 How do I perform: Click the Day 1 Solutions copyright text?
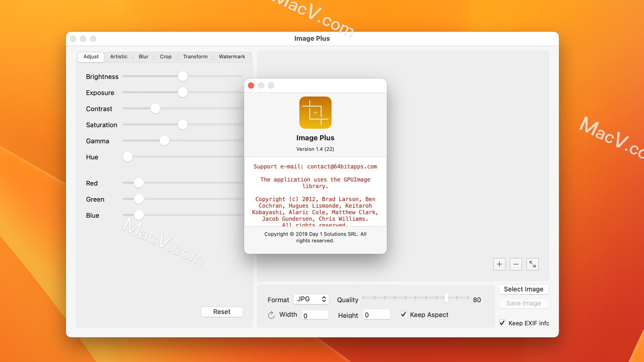point(315,237)
